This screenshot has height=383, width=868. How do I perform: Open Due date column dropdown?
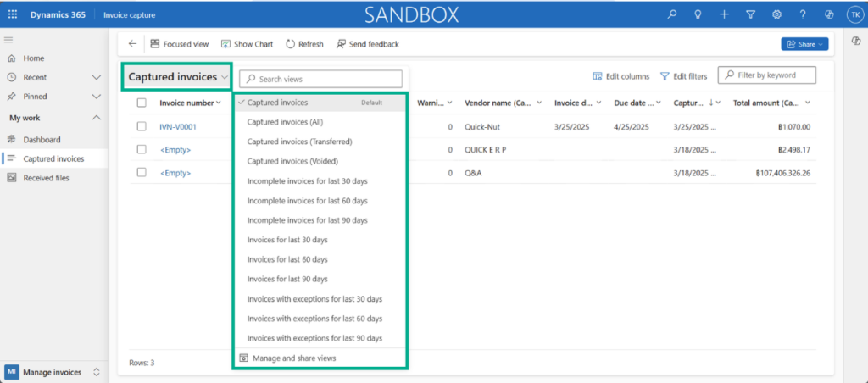click(659, 103)
